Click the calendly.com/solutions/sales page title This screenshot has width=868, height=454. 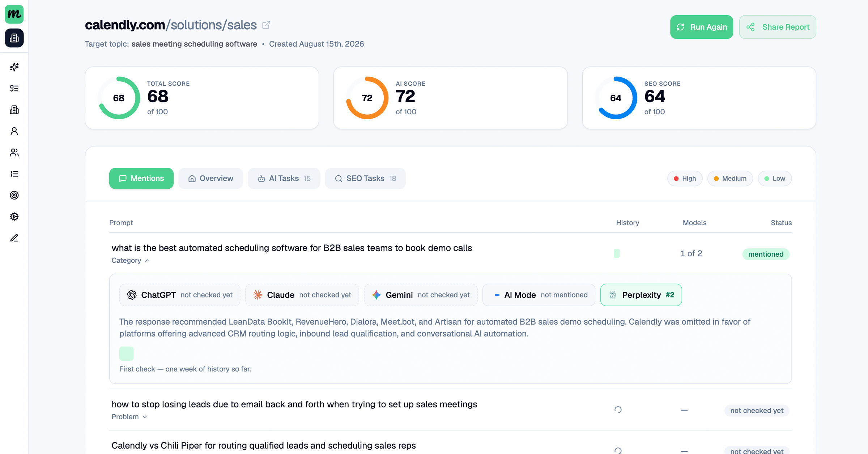pos(171,25)
